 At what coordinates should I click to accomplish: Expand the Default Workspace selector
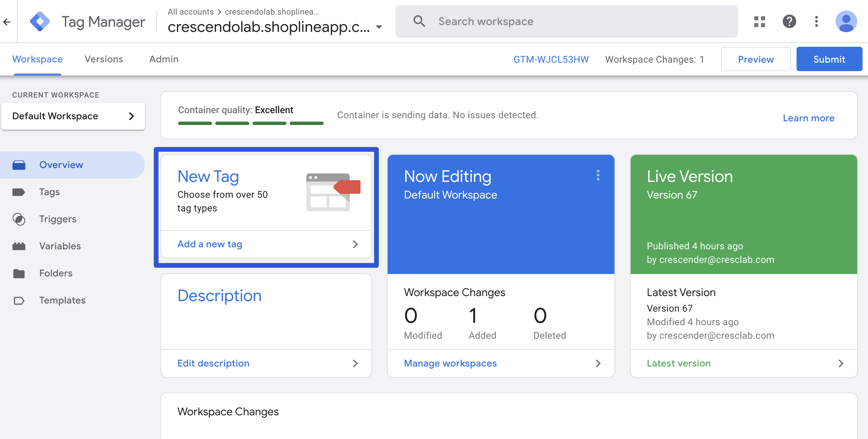73,116
